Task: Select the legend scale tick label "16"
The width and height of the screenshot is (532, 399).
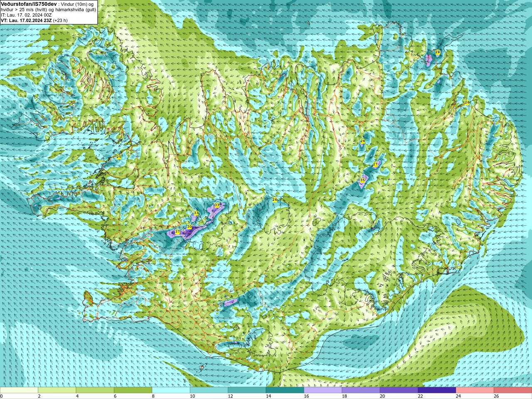Action: point(306,396)
